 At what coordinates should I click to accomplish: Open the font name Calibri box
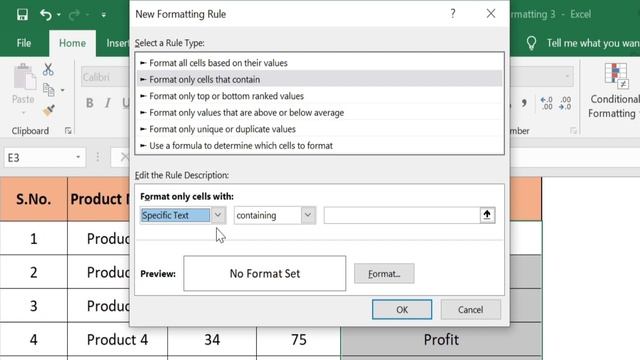click(x=105, y=77)
